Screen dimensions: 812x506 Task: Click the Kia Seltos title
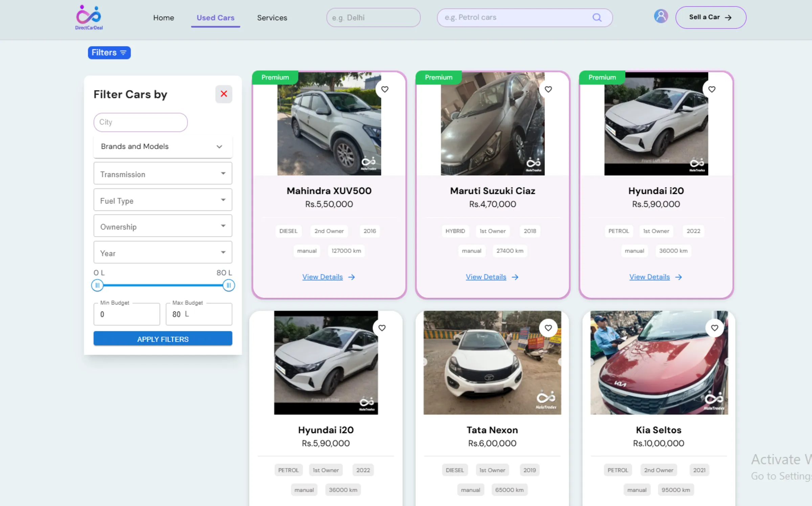(658, 430)
